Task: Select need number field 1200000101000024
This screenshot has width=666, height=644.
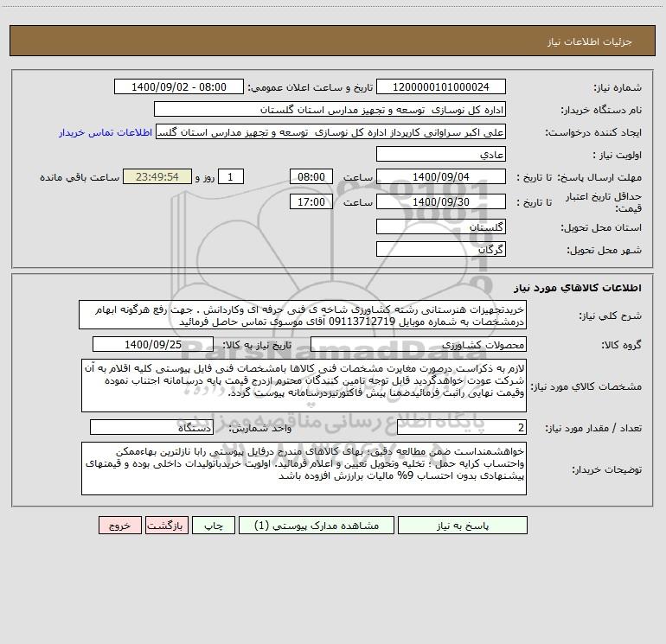Action: coord(441,87)
